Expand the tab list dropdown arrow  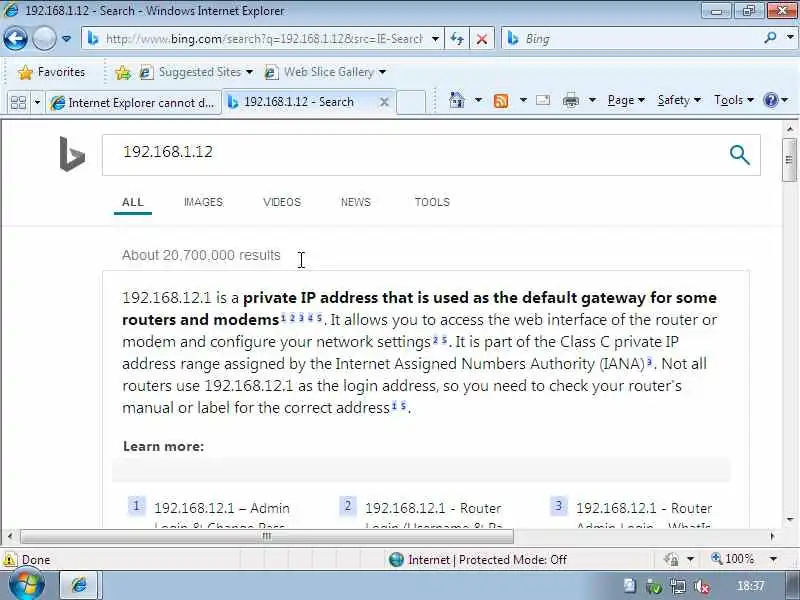pos(37,103)
